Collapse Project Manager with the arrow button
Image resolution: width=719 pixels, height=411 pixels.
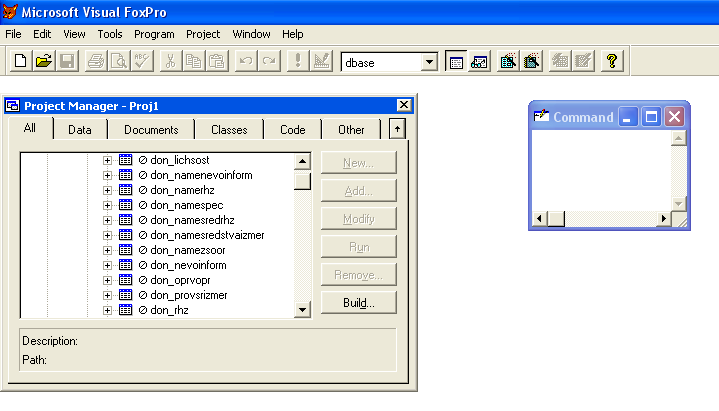[x=397, y=129]
